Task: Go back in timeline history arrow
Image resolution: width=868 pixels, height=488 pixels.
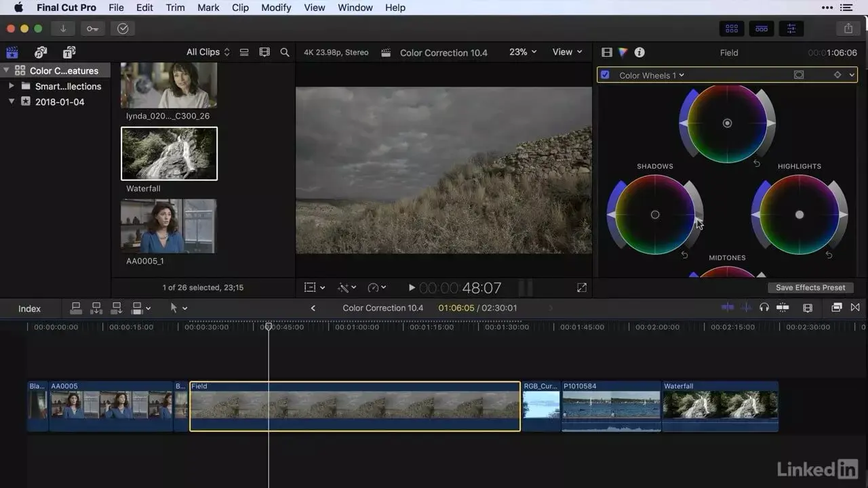Action: click(313, 308)
